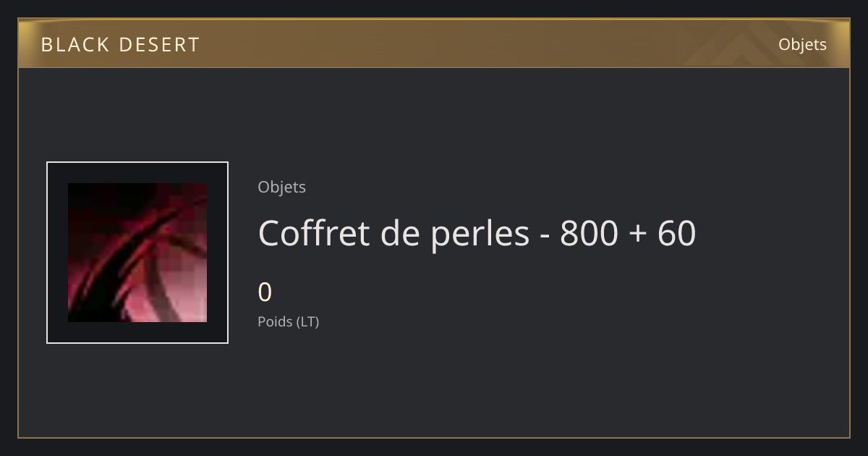Open the BLACK DESERT site title

point(120,45)
